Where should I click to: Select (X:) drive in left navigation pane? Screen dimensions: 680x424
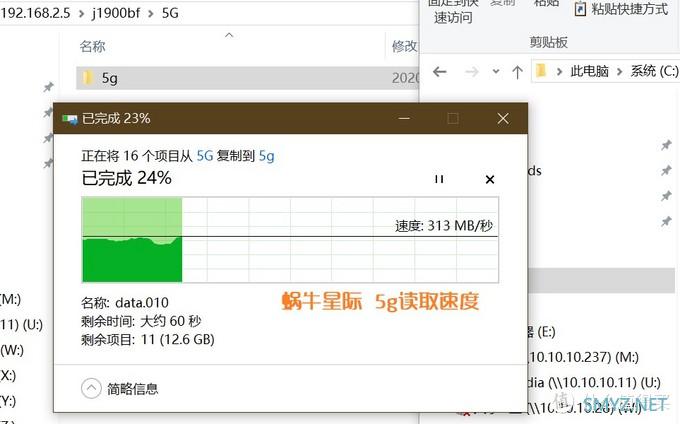click(8, 375)
